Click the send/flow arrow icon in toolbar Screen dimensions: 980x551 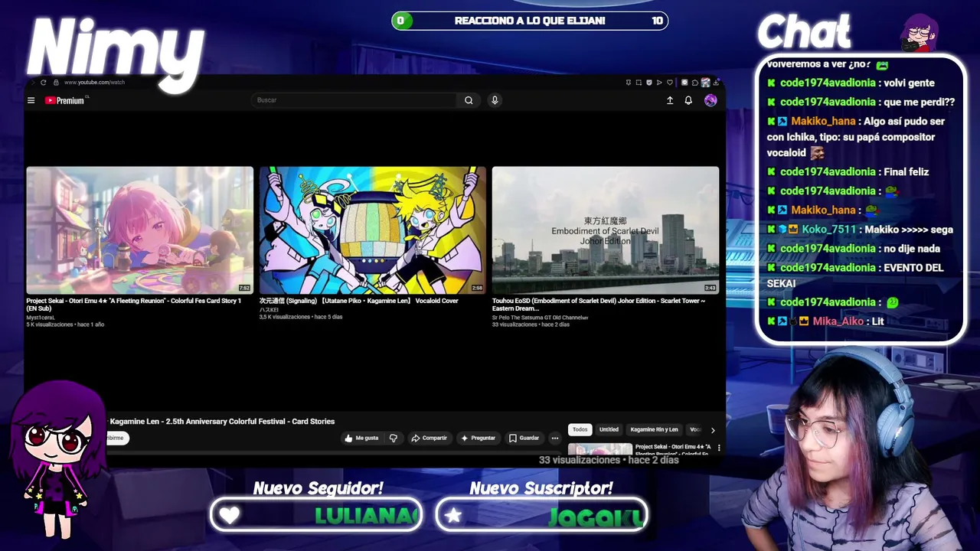pos(659,83)
